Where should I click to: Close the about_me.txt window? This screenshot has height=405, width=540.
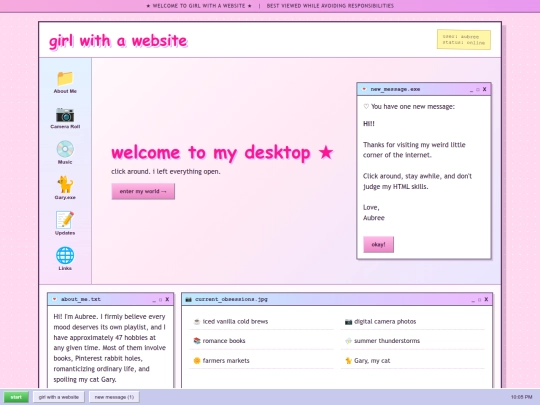167,300
